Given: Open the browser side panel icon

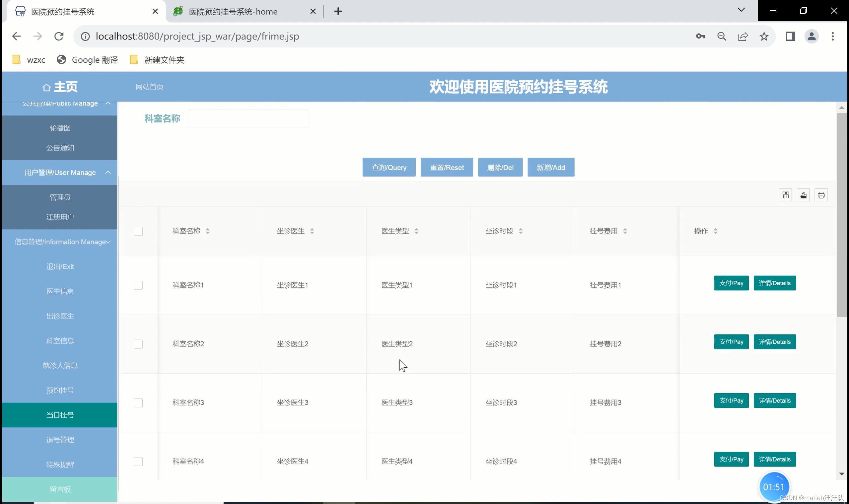Looking at the screenshot, I should point(790,36).
